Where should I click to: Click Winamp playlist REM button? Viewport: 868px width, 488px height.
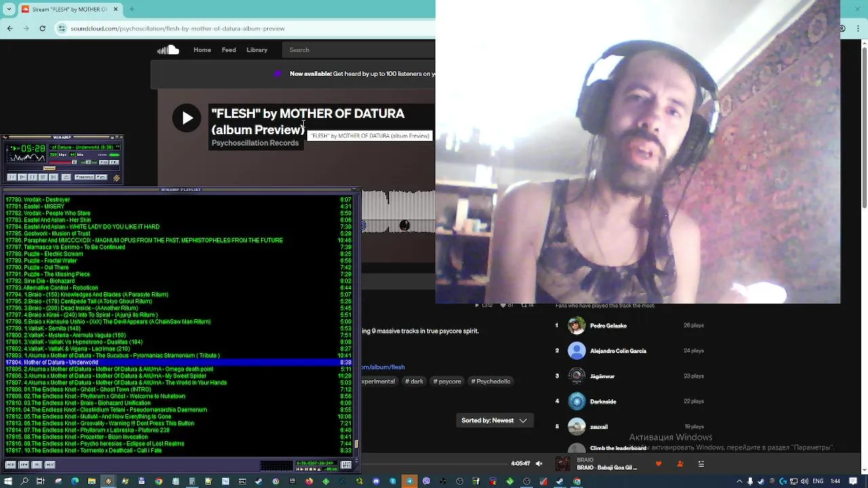[24, 464]
